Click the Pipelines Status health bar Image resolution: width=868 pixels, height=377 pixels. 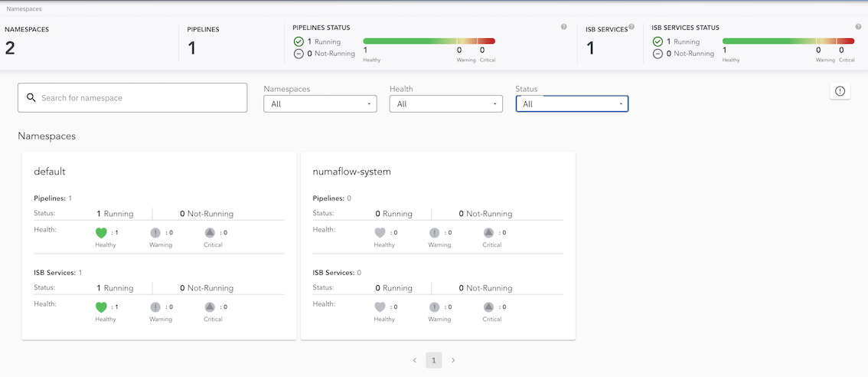[x=429, y=41]
